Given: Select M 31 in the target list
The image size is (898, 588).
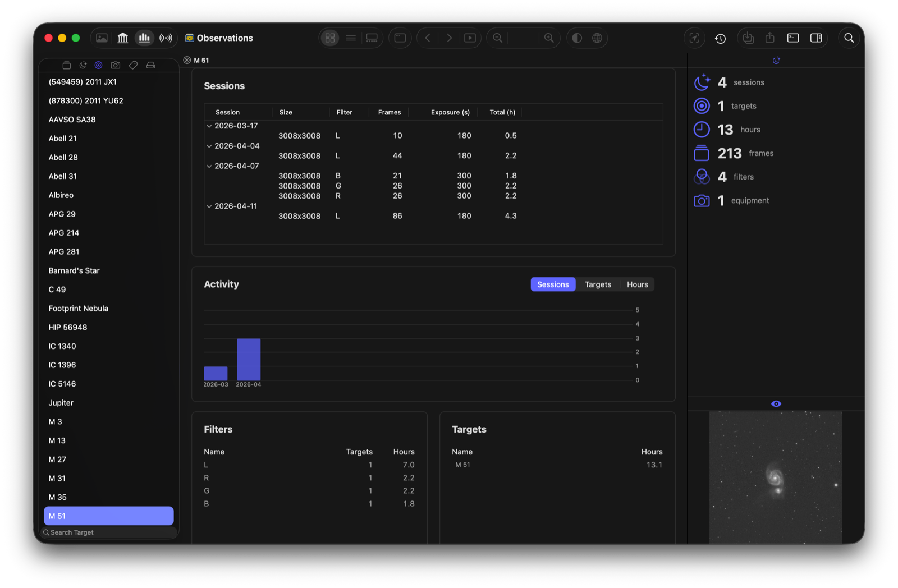Looking at the screenshot, I should [109, 479].
